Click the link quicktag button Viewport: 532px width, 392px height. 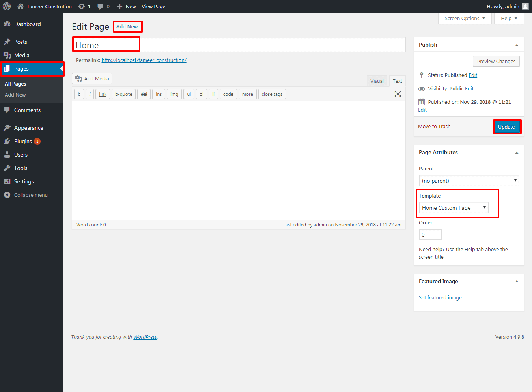pos(103,94)
